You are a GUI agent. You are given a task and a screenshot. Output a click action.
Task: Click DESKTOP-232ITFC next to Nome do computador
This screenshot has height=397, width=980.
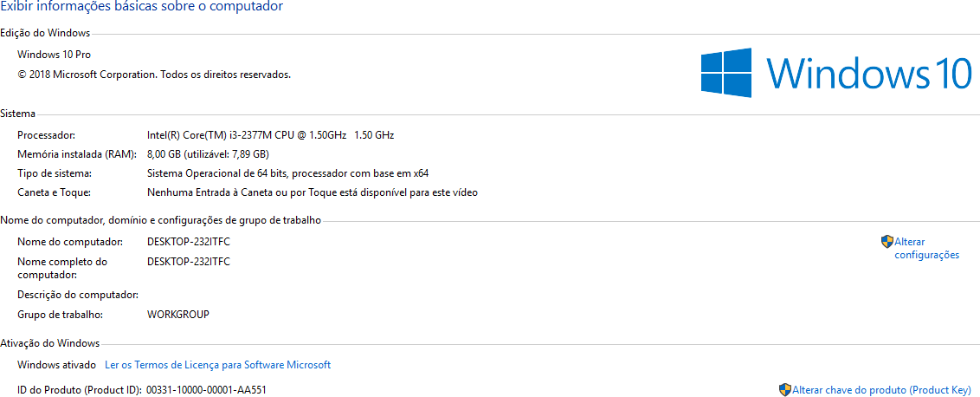(188, 242)
